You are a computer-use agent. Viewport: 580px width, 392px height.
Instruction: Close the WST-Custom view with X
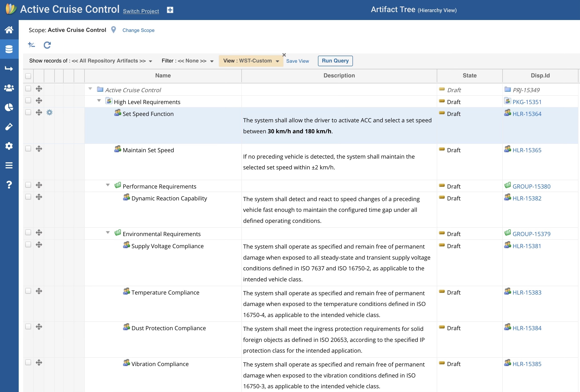[284, 55]
